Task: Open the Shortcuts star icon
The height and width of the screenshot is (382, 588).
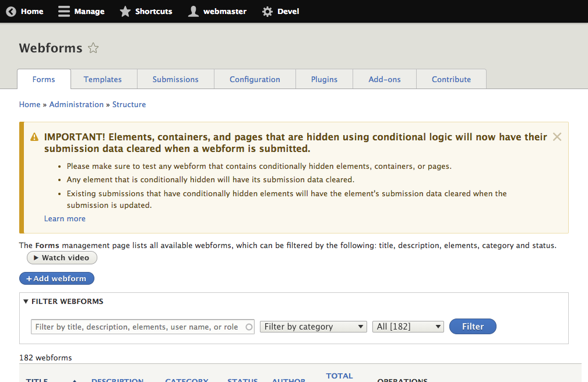Action: tap(124, 10)
